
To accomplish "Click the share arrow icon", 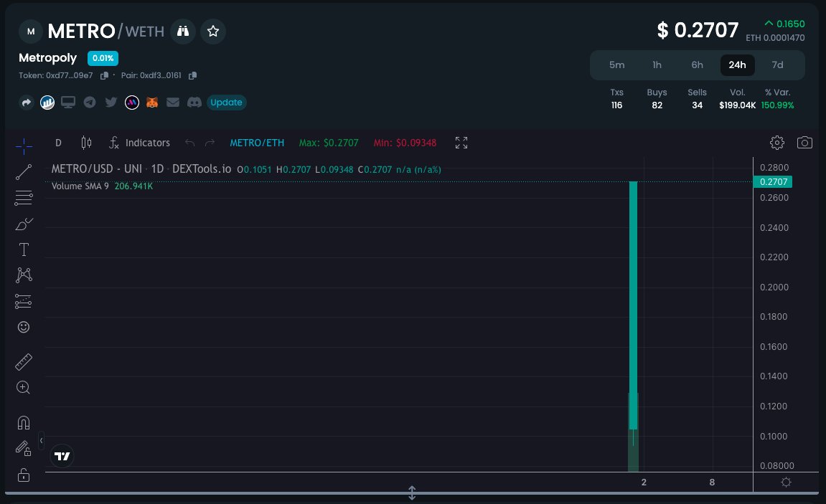I will pyautogui.click(x=27, y=102).
